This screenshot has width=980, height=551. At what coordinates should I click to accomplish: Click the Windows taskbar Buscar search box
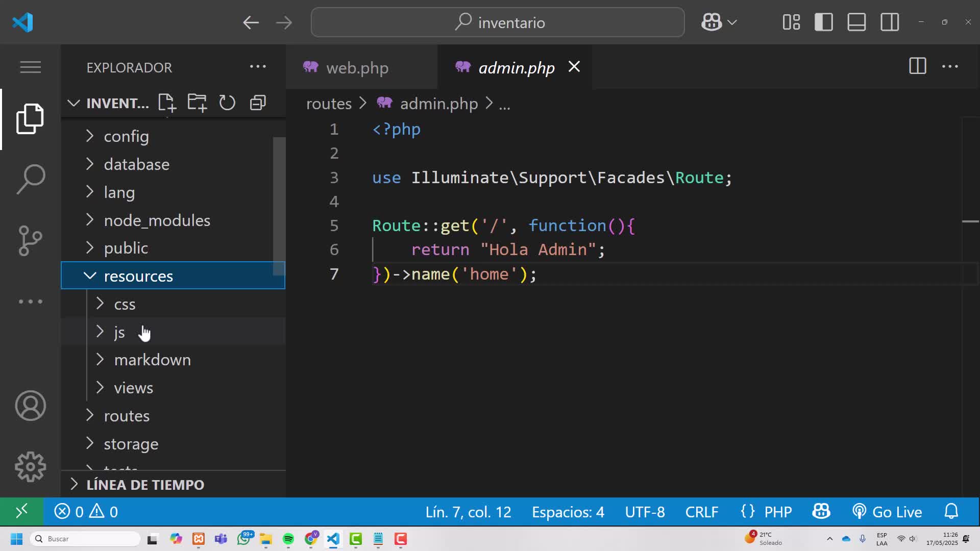(86, 539)
